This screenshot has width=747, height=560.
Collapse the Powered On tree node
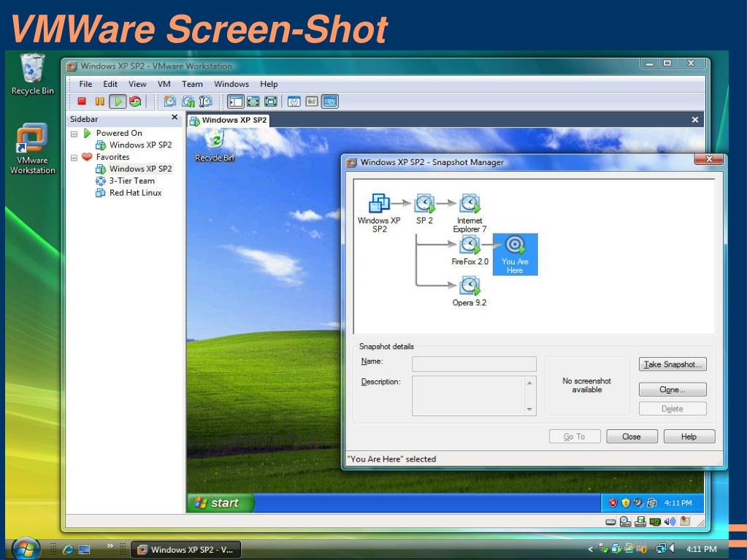point(74,134)
